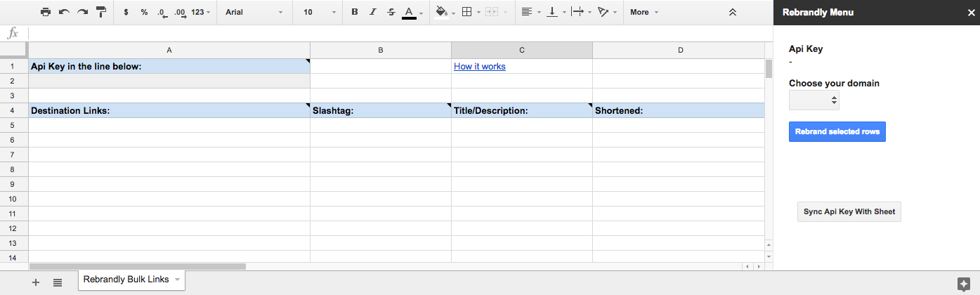The height and width of the screenshot is (295, 980).
Task: Toggle bold formatting
Action: 354,12
